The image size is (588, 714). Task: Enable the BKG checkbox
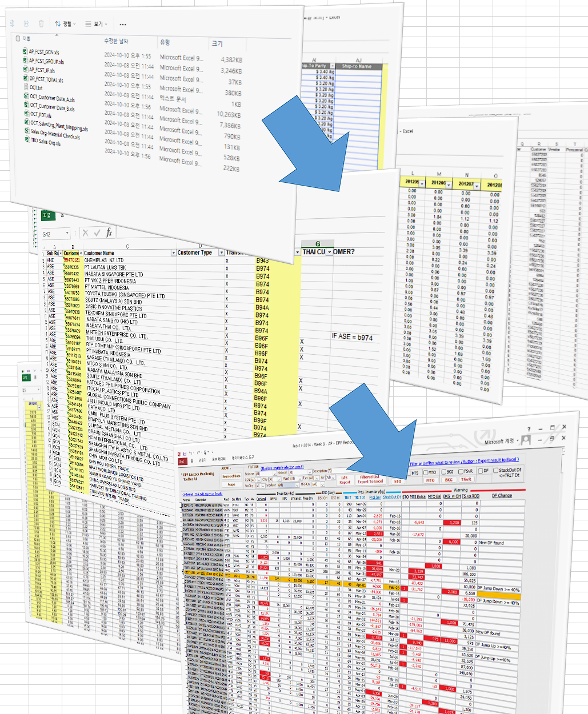(x=444, y=472)
